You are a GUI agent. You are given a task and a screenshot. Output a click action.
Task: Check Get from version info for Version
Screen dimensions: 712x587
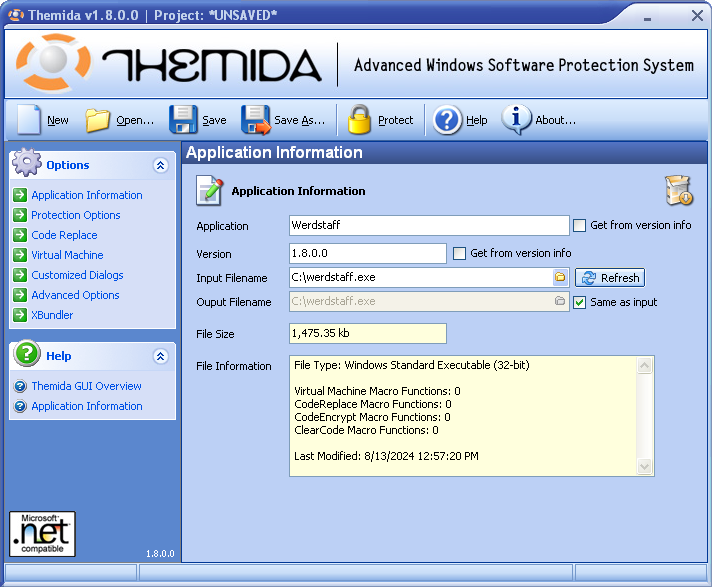(460, 254)
